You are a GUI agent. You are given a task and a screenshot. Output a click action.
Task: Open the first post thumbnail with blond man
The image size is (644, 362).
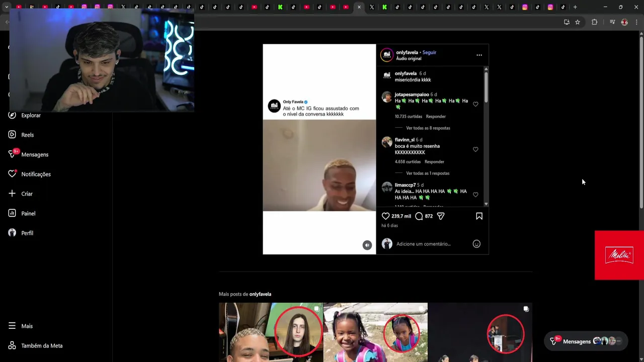(271, 332)
